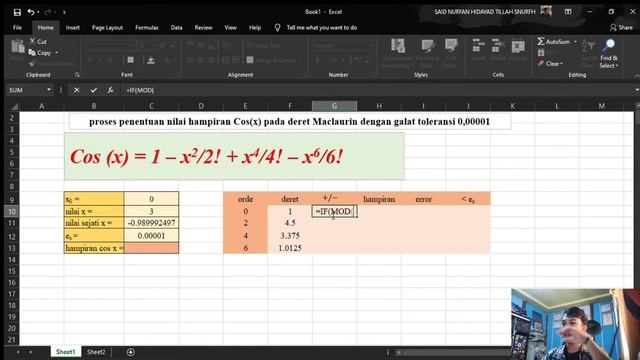640x360 pixels.
Task: Click the AutoSum sigma icon
Action: coord(541,41)
